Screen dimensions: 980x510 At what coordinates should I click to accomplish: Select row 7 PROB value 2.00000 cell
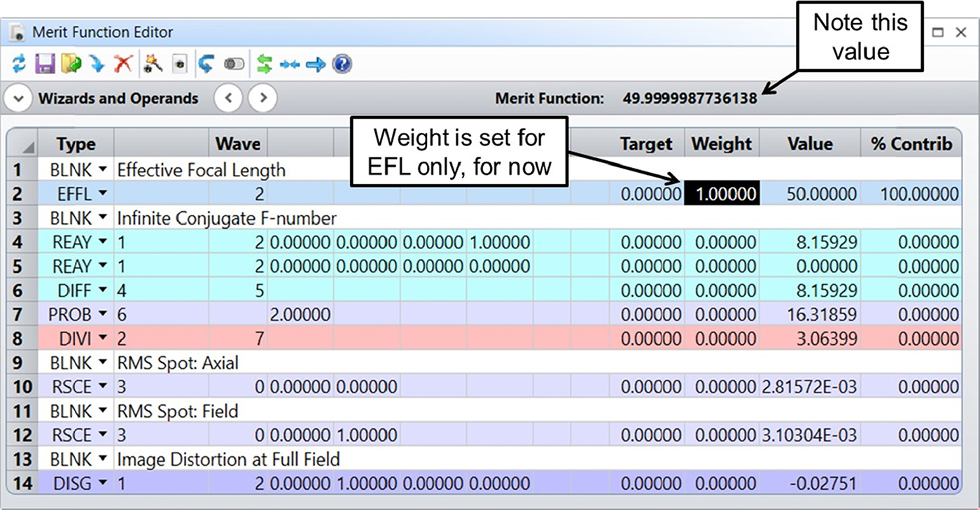[300, 315]
